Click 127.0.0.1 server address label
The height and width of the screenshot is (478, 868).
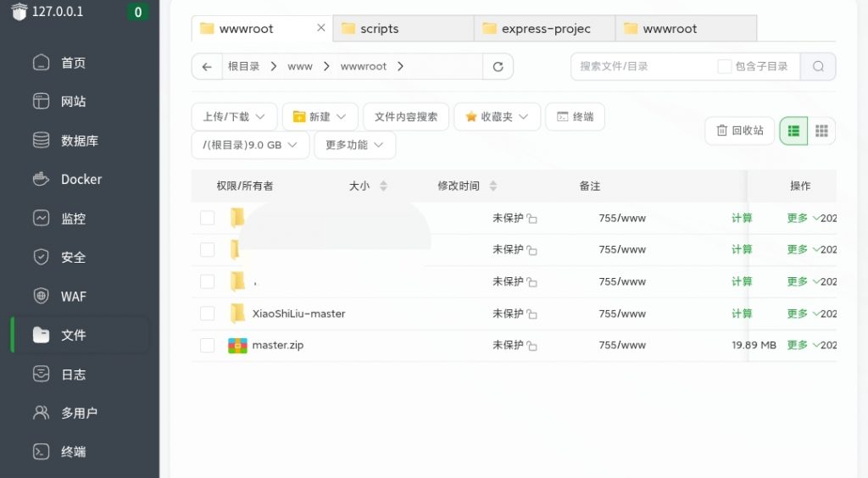(58, 12)
